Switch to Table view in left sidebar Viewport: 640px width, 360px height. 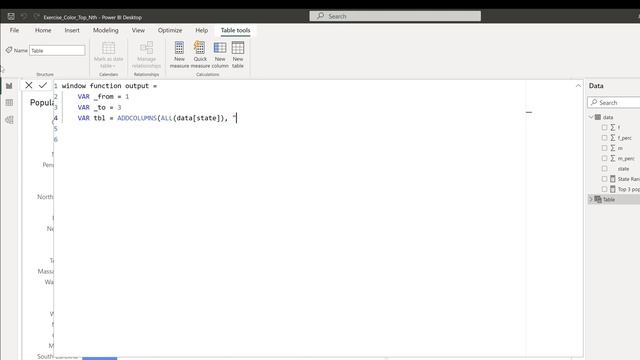pos(9,102)
